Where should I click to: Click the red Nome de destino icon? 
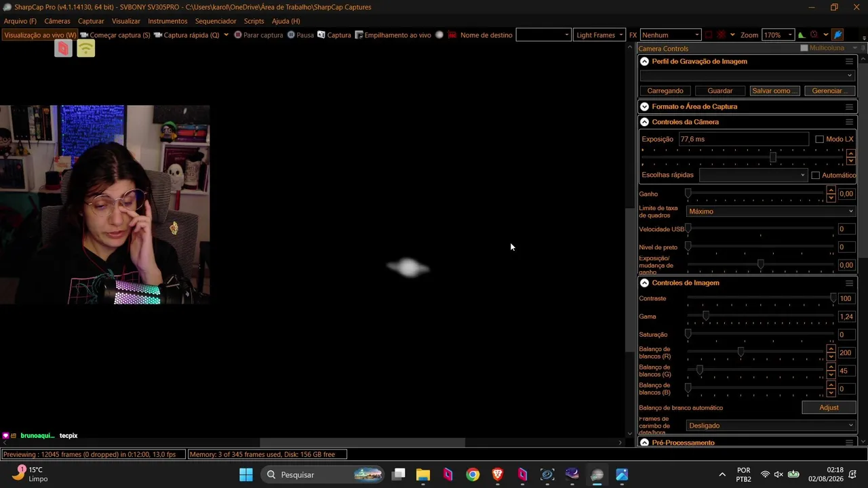[x=452, y=35]
